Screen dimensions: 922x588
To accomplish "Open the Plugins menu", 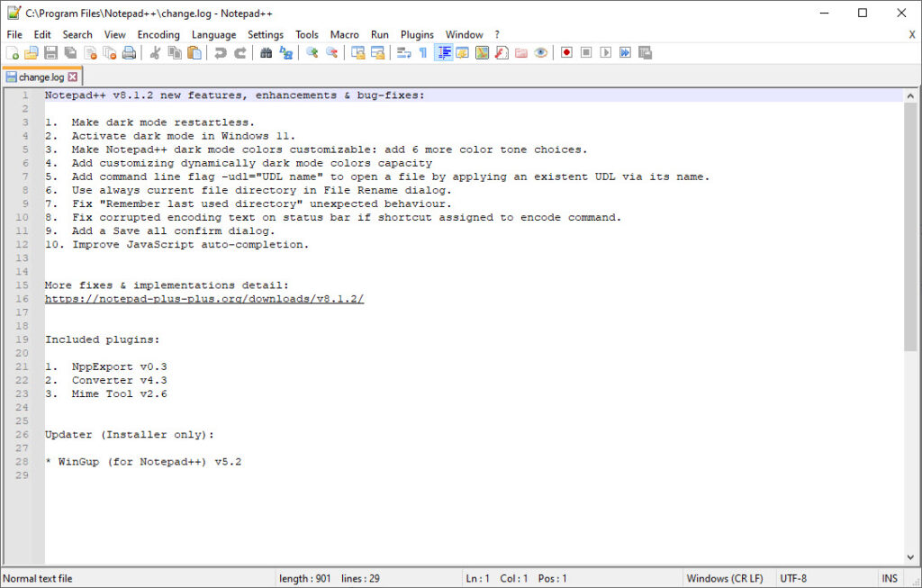I will pos(417,35).
